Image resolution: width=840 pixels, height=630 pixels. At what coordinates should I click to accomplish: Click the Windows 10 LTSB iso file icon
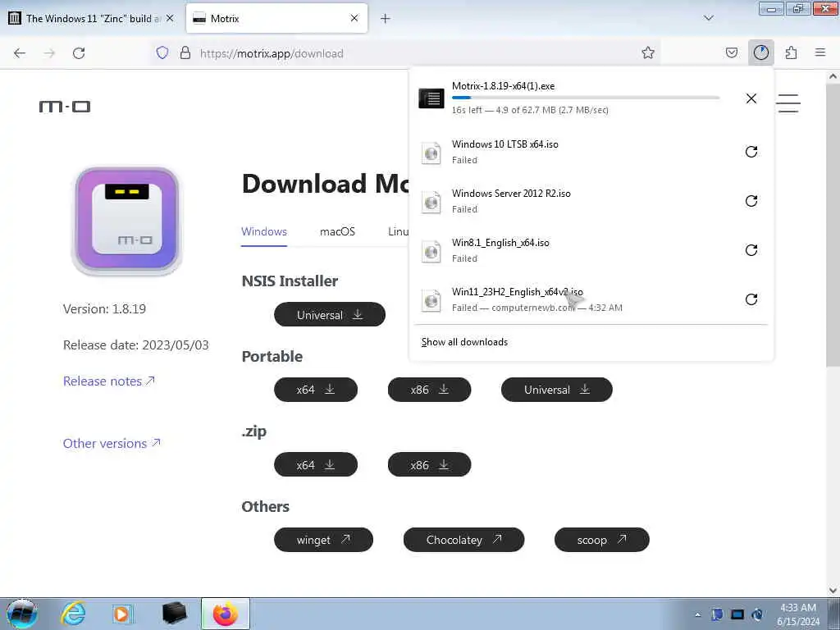[431, 153]
